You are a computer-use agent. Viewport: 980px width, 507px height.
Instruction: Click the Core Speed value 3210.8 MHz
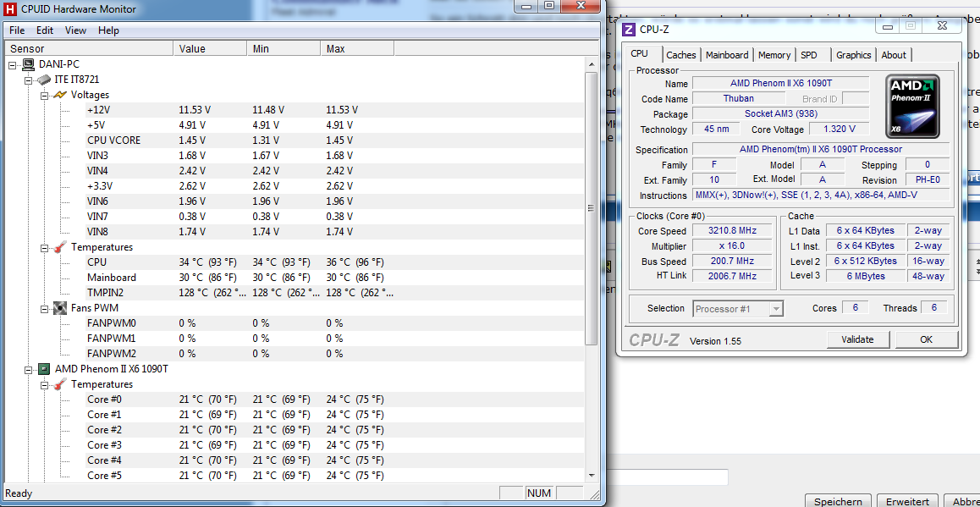click(x=731, y=231)
